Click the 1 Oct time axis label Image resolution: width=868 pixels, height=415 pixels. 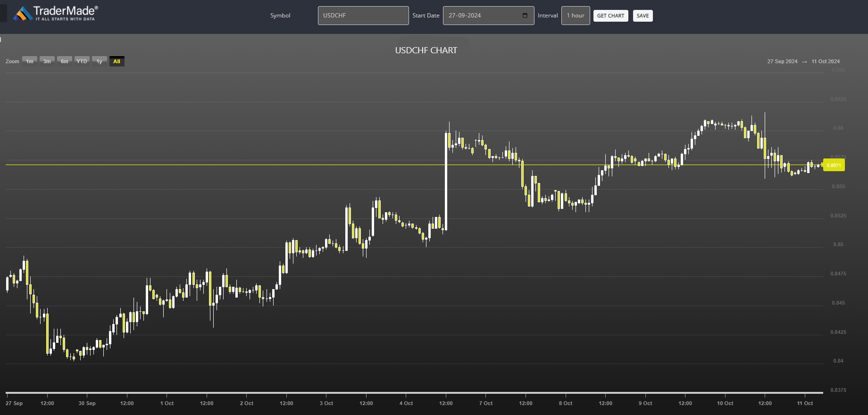167,403
